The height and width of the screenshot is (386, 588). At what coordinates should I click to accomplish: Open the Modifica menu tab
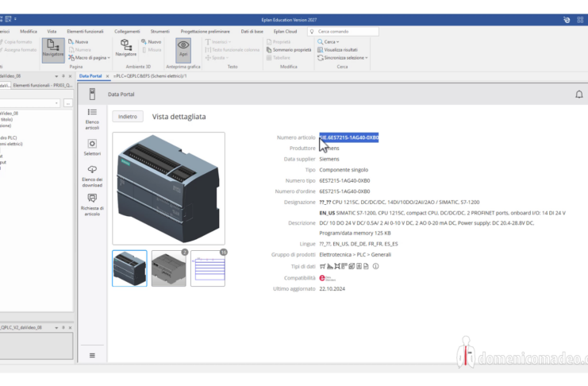[29, 31]
